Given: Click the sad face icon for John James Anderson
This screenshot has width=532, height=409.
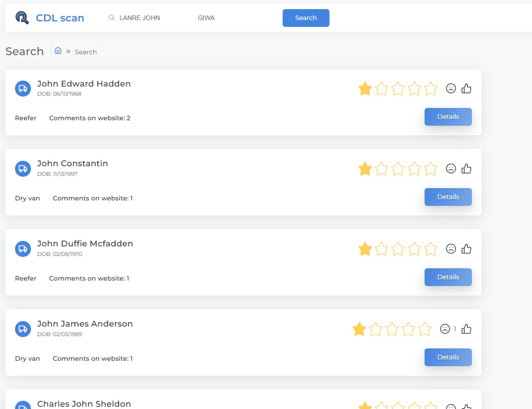Looking at the screenshot, I should click(x=445, y=329).
